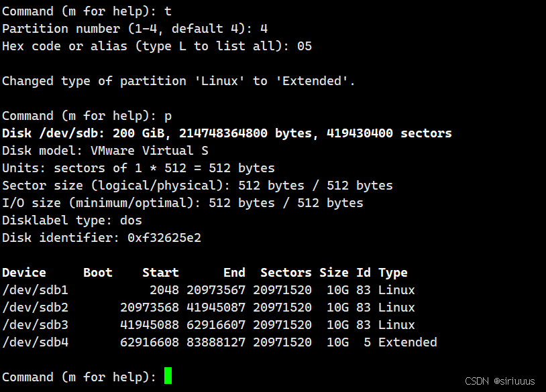Click the '10G' size in the /dev/sdb3 row
Image resolution: width=546 pixels, height=392 pixels.
point(338,325)
